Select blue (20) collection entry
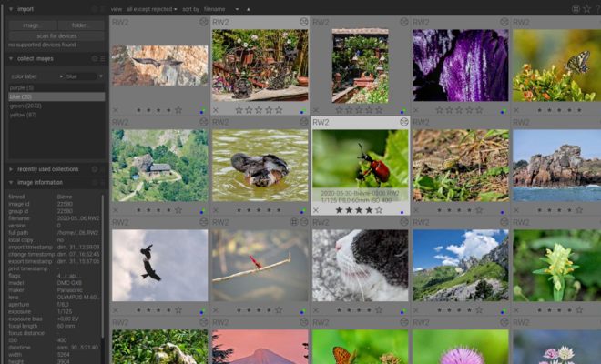The width and height of the screenshot is (601, 364). tap(56, 97)
